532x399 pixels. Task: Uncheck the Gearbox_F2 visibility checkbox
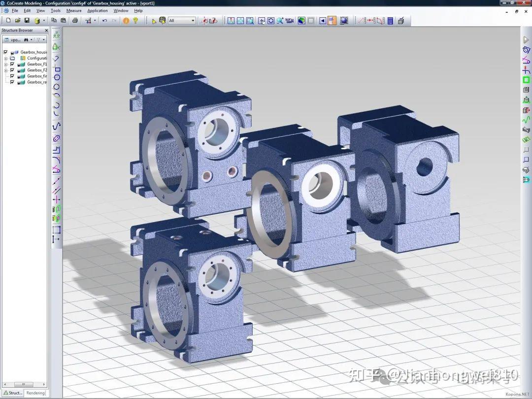click(12, 70)
